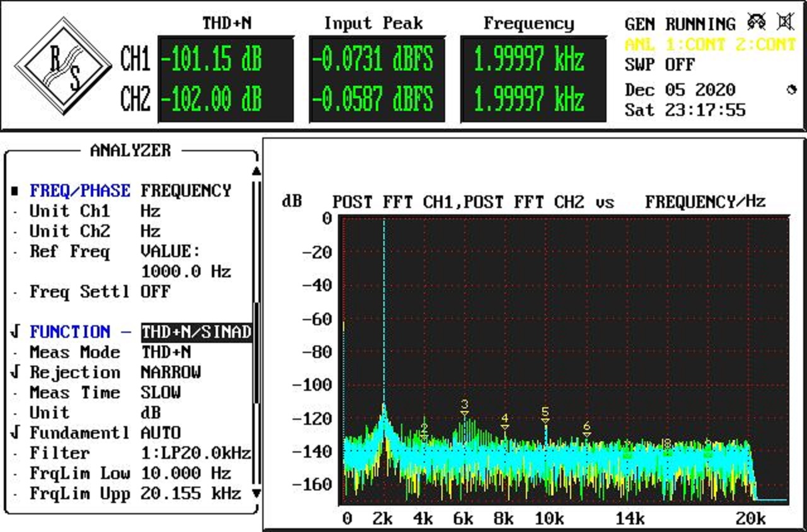This screenshot has height=532, width=807.
Task: Change Unit Ch1 value Hz
Action: 151,211
